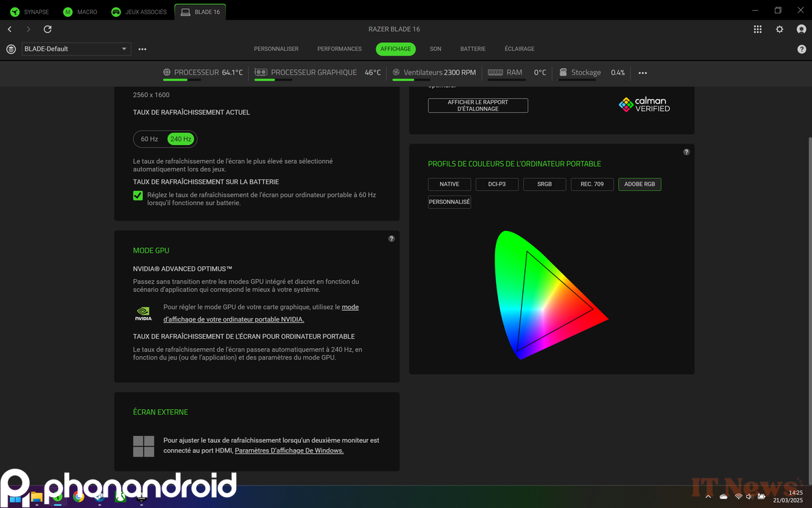Image resolution: width=812 pixels, height=508 pixels.
Task: Click the Windows logo in ÉCRAN EXTERNE
Action: tap(143, 446)
